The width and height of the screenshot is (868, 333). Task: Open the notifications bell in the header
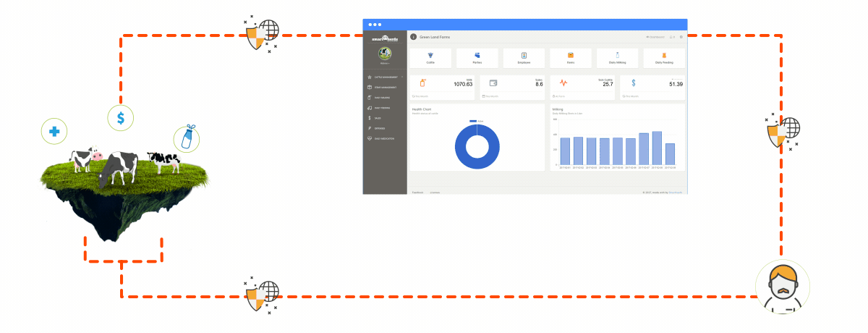coord(671,36)
